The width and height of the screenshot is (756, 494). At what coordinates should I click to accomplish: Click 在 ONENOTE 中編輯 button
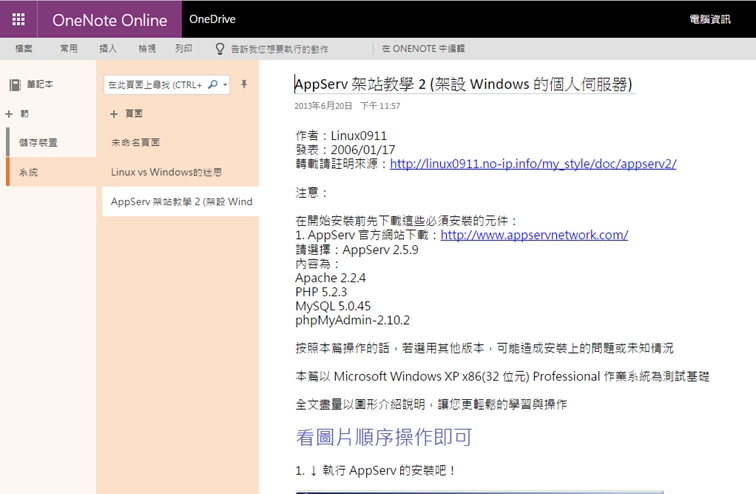click(423, 49)
